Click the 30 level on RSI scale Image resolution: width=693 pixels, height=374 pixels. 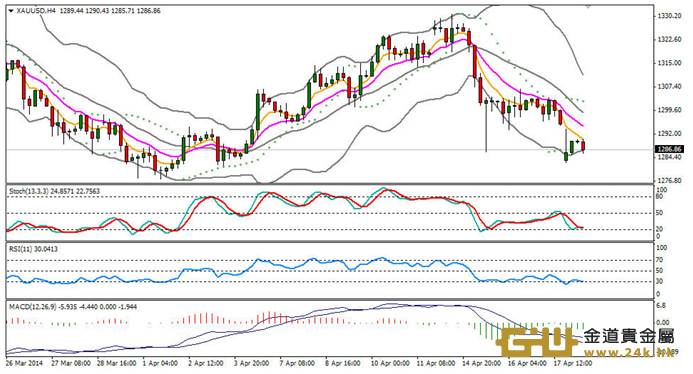659,281
